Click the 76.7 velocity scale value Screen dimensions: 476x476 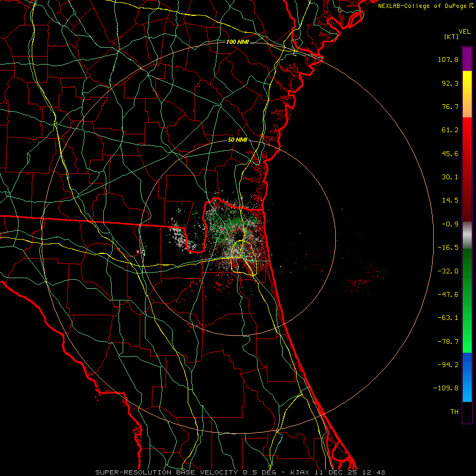click(450, 106)
